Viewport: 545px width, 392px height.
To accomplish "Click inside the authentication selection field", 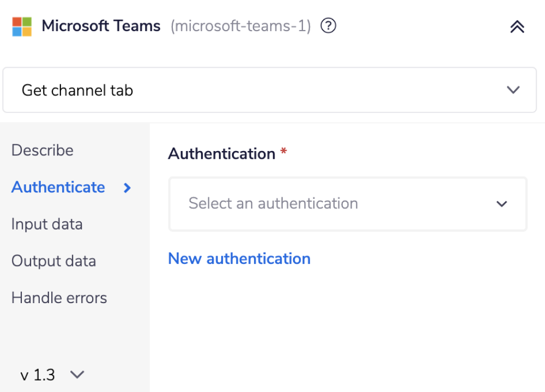I will [x=327, y=204].
